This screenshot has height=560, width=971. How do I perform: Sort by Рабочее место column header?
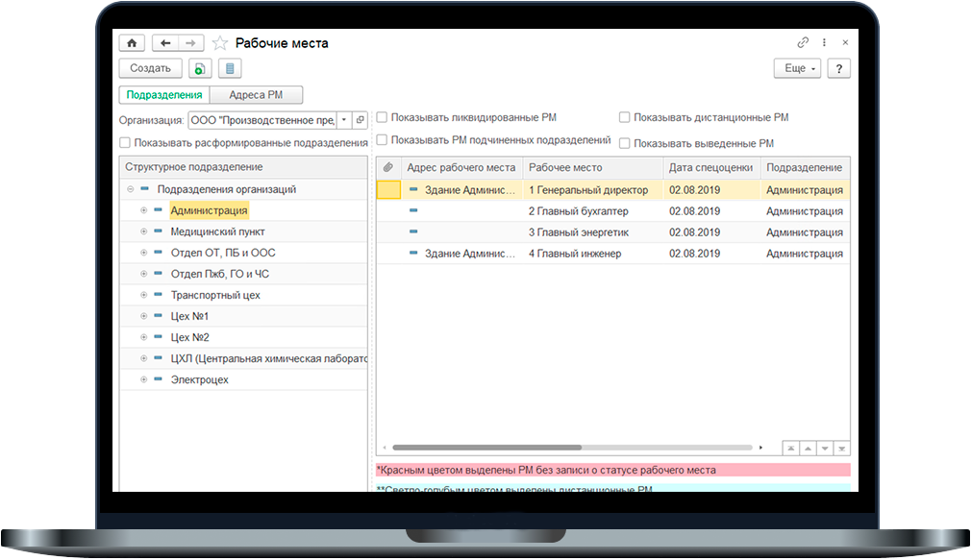tap(592, 167)
